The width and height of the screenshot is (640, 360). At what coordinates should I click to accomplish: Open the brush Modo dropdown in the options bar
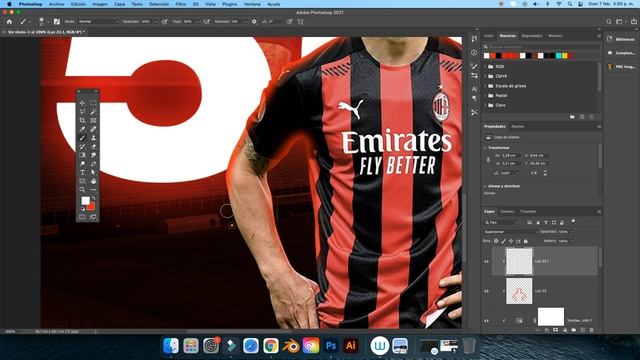[x=98, y=22]
